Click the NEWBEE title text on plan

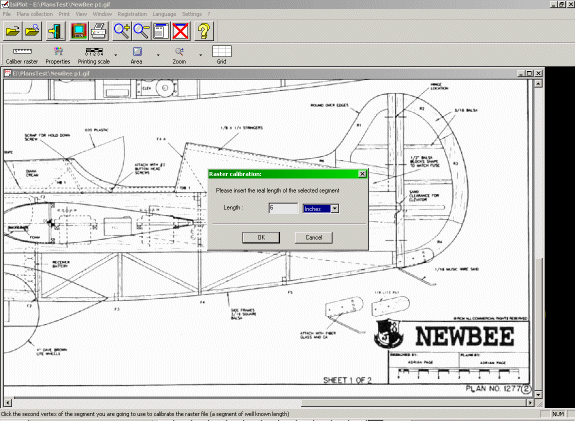[464, 336]
